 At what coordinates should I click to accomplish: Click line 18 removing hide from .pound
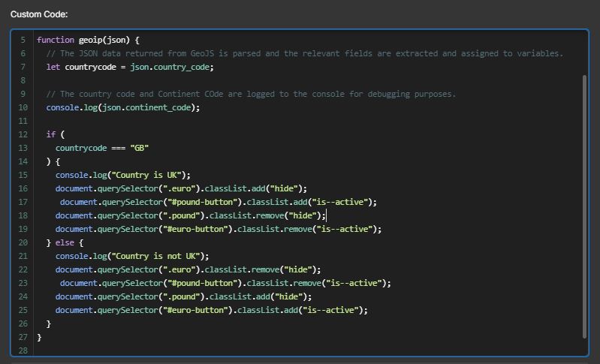[190, 215]
